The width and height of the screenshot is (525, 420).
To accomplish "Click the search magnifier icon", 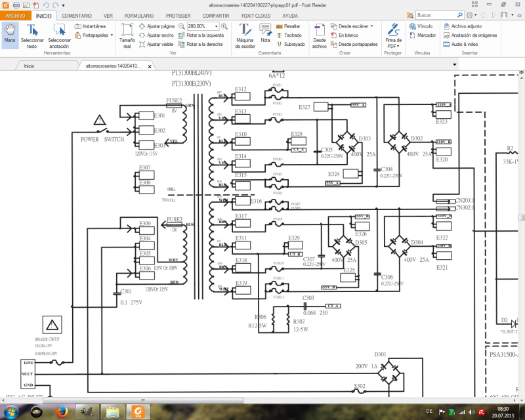I will [x=460, y=15].
